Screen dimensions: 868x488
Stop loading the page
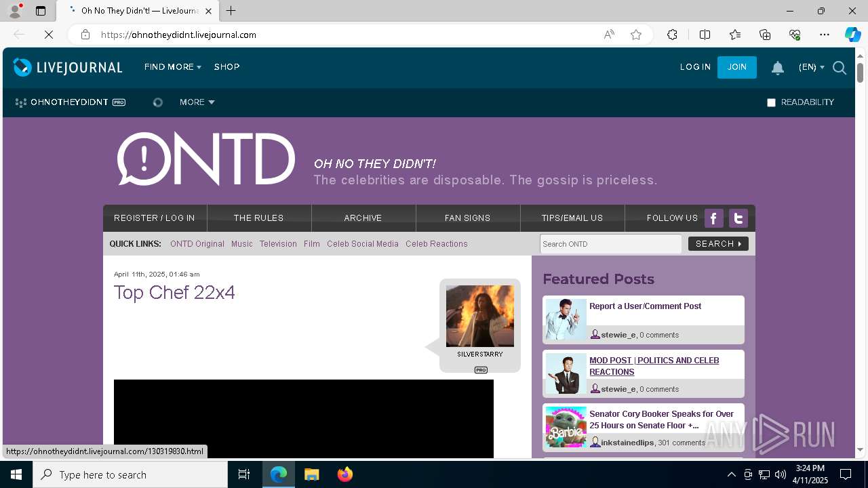click(x=49, y=35)
